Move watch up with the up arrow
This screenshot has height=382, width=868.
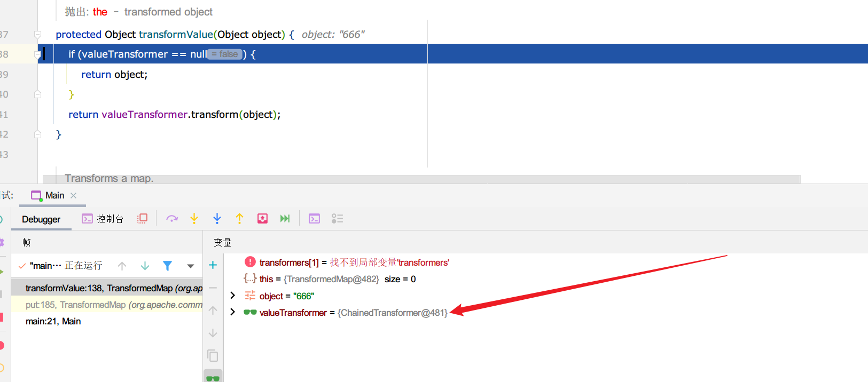213,311
